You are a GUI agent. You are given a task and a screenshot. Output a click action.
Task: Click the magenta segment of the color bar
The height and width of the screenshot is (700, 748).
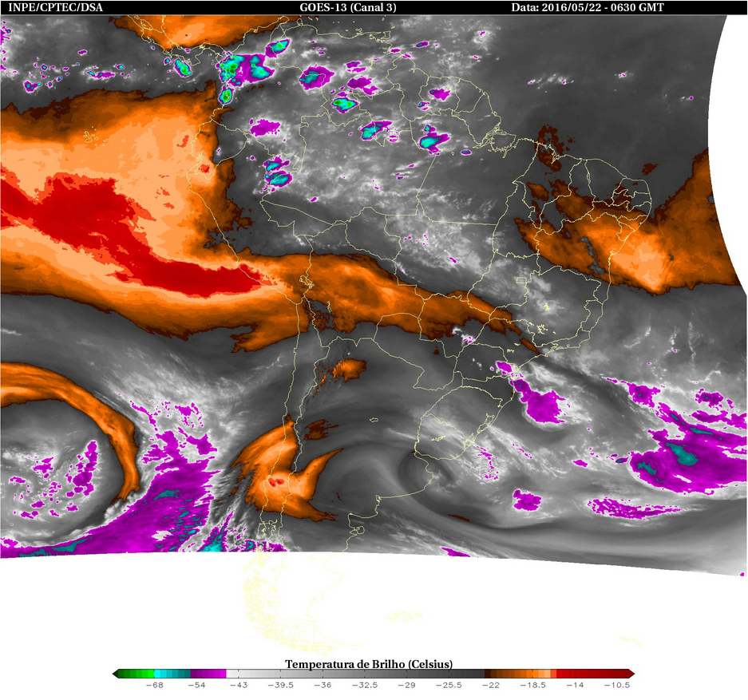pos(208,674)
